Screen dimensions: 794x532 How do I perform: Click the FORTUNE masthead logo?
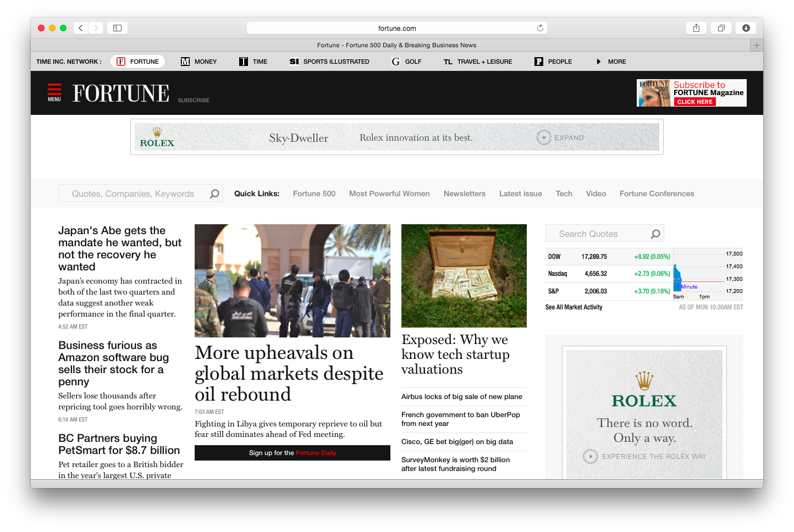(x=121, y=93)
